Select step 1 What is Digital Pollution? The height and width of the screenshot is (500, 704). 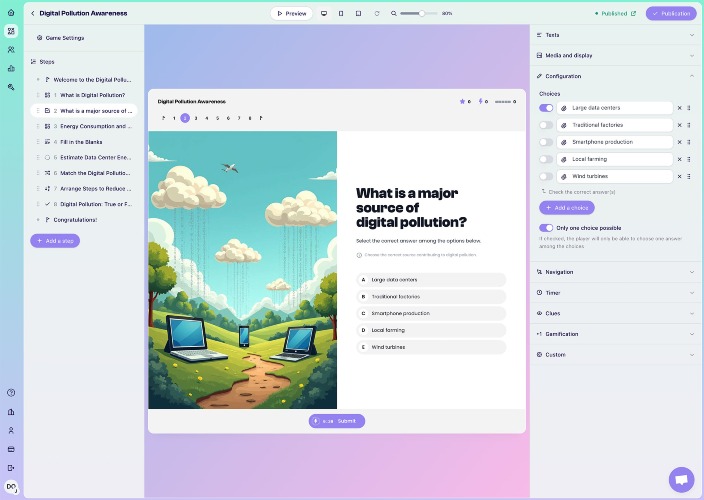click(84, 95)
